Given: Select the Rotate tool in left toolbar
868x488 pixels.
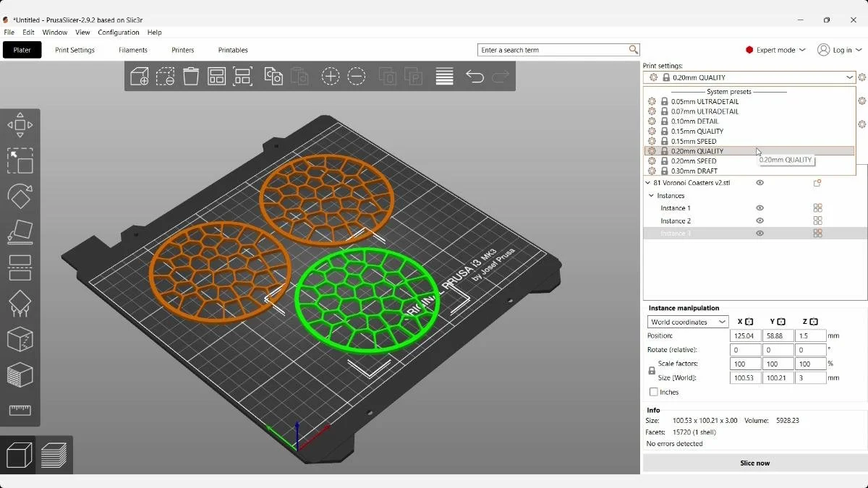Looking at the screenshot, I should pos(20,196).
